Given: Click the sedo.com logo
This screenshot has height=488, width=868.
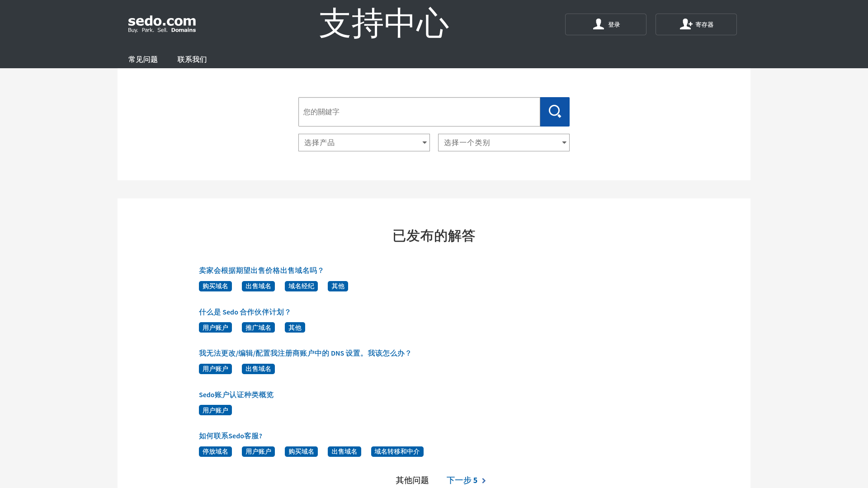Looking at the screenshot, I should pyautogui.click(x=162, y=24).
